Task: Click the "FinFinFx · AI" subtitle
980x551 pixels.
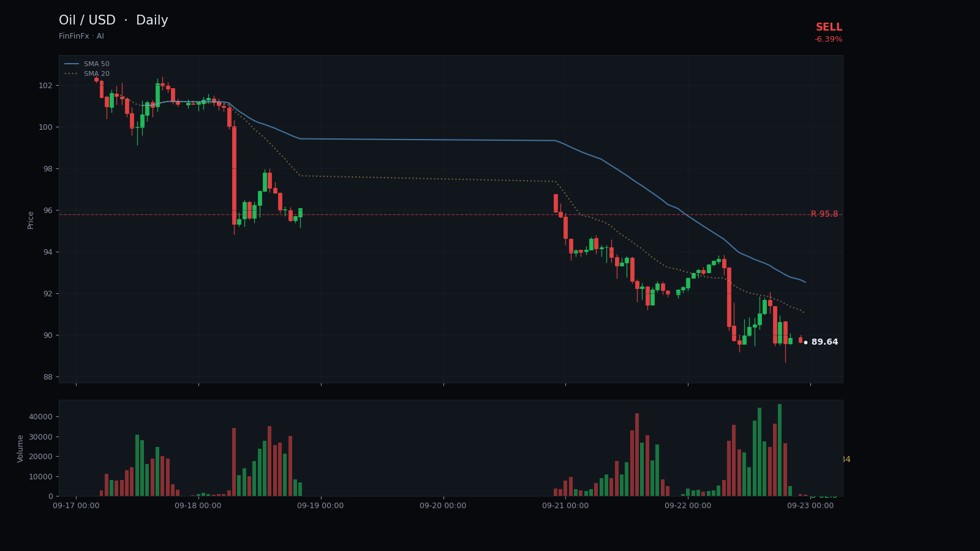Action: 81,37
